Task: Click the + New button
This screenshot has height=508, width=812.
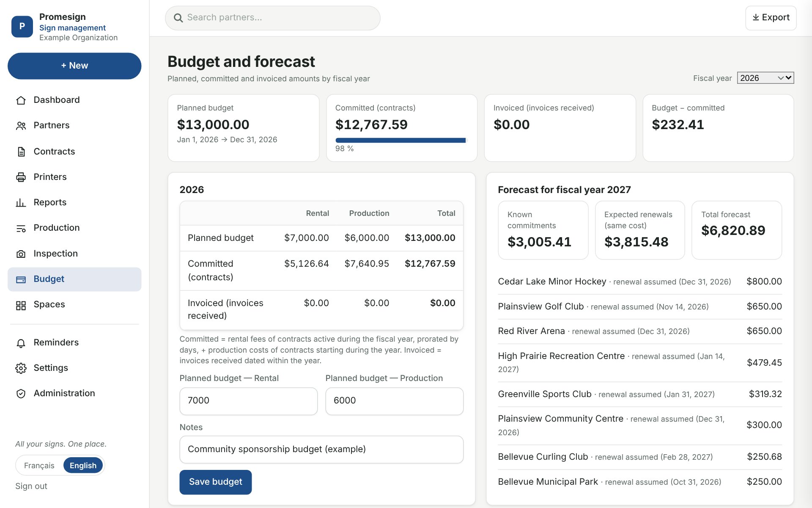Action: tap(74, 66)
